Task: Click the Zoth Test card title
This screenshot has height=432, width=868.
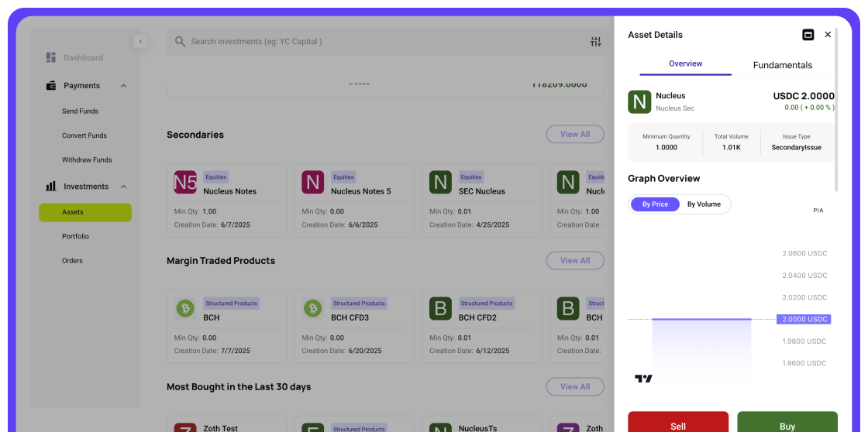Action: click(220, 428)
